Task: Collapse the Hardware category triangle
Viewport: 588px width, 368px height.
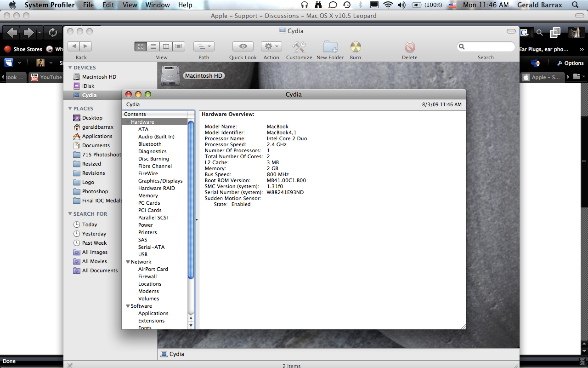Action: (x=127, y=122)
